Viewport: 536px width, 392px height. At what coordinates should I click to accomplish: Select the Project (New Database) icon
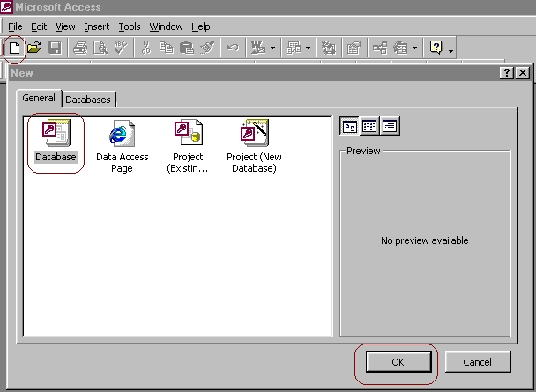[254, 146]
